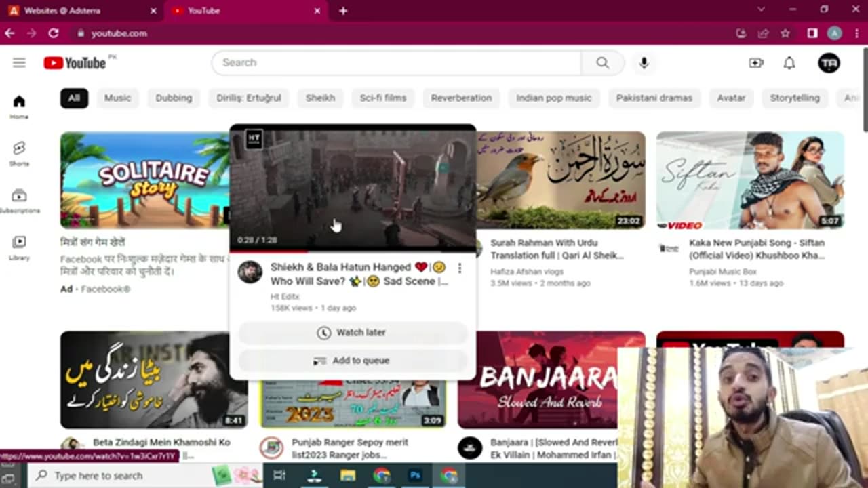Viewport: 868px width, 488px height.
Task: Select the Sci-fi films chip
Action: [x=383, y=98]
